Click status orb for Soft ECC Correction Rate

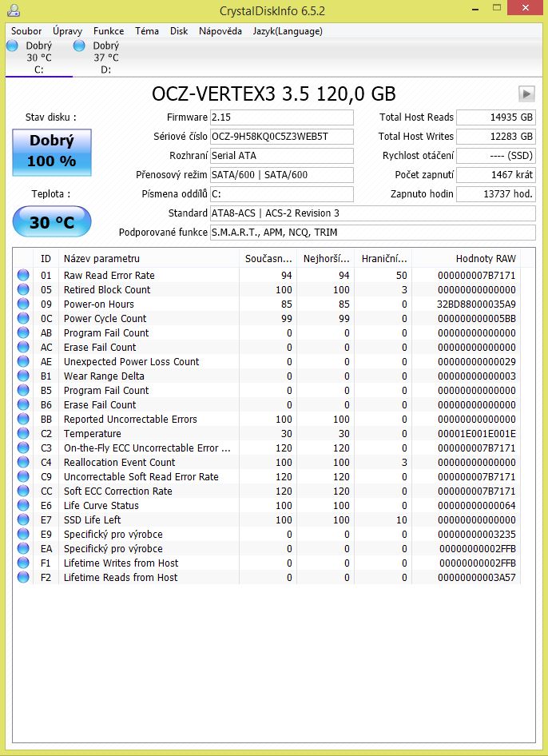tap(23, 491)
